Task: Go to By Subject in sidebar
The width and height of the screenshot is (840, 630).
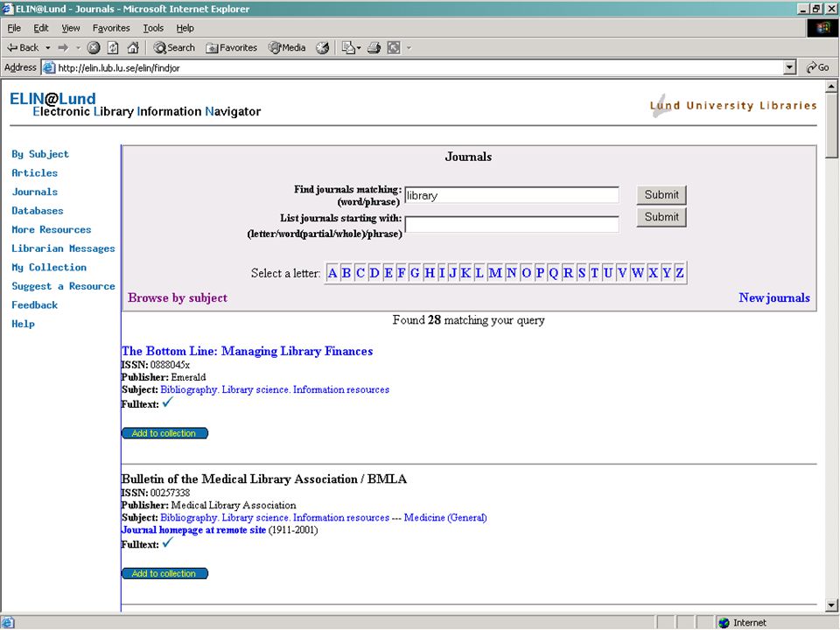Action: [x=40, y=154]
